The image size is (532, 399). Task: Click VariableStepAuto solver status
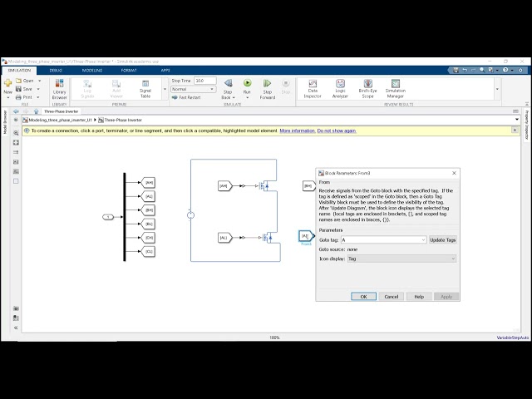[513, 337]
